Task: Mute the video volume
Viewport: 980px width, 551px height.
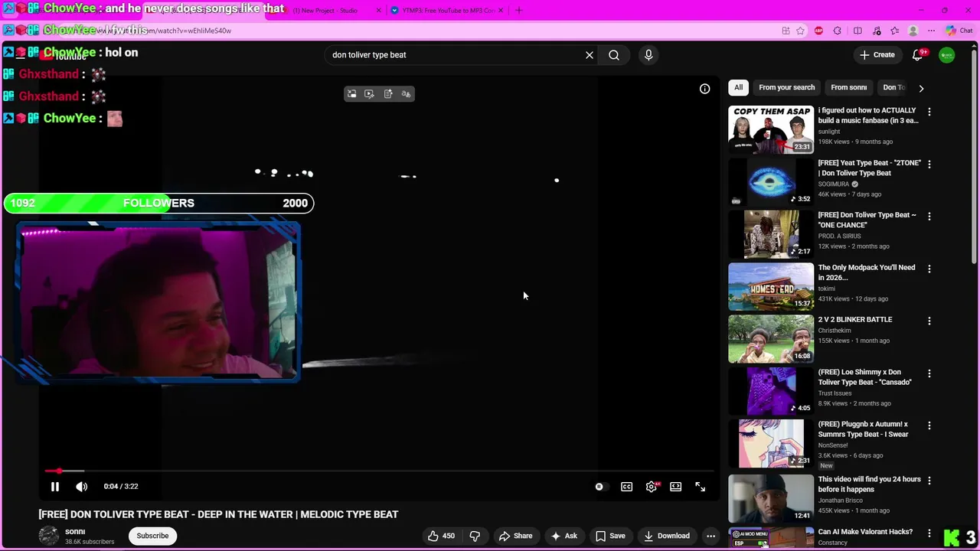Action: click(82, 487)
